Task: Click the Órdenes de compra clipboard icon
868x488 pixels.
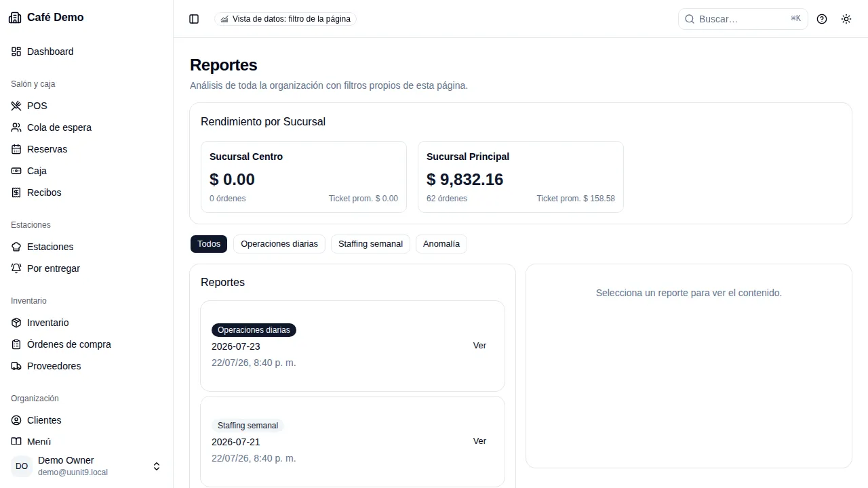Action: tap(16, 344)
